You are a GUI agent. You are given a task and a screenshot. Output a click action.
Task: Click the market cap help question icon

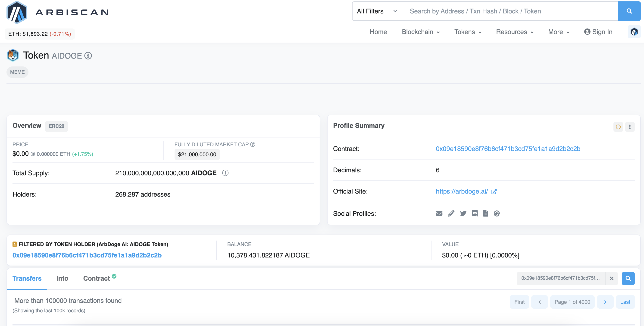253,144
